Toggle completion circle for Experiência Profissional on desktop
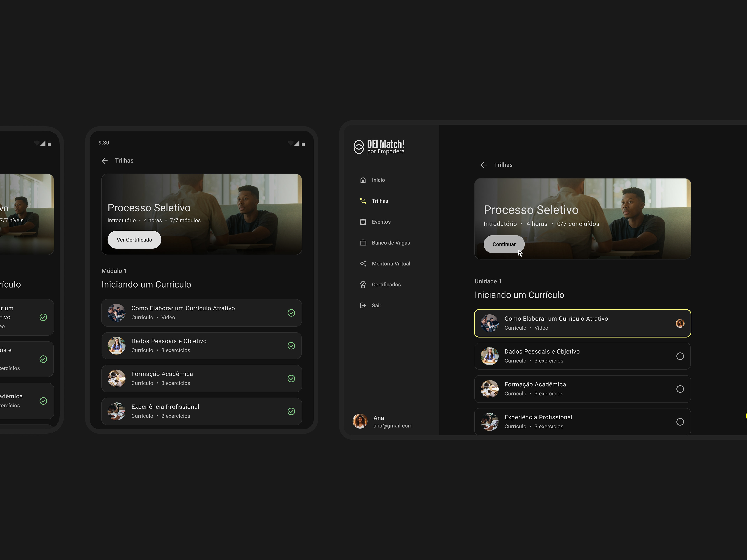 (x=680, y=422)
